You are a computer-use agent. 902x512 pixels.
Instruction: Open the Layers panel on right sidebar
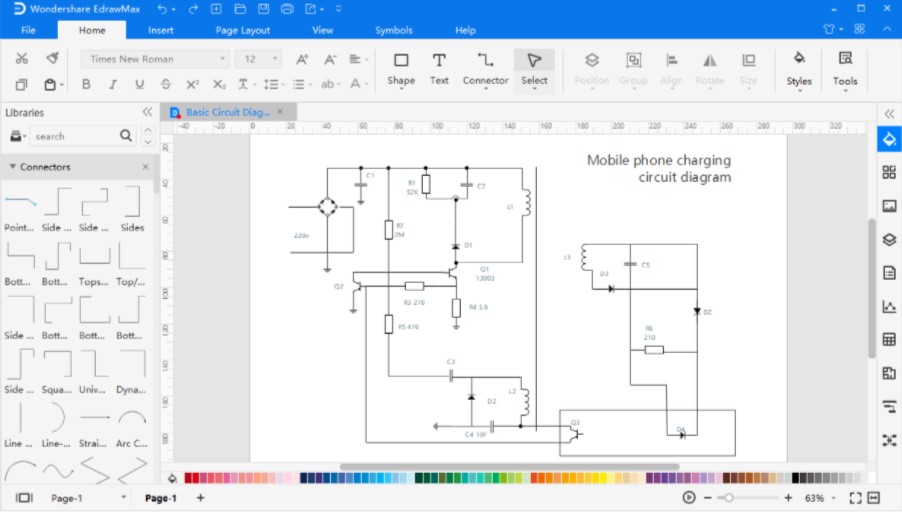pyautogui.click(x=889, y=239)
